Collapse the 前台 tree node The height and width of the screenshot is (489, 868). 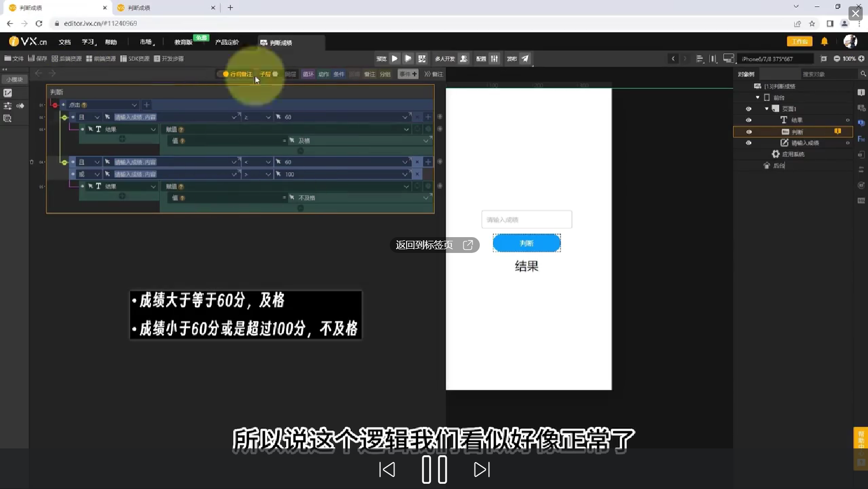757,97
